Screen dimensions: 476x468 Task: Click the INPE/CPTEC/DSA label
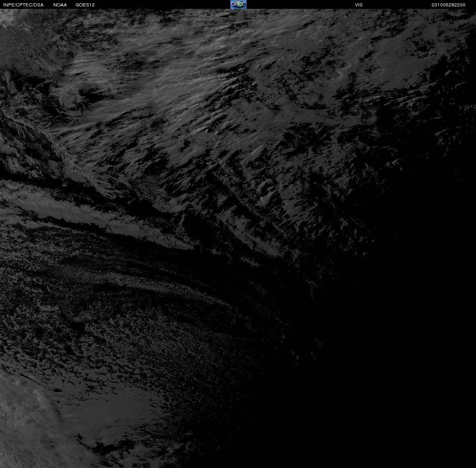[23, 5]
